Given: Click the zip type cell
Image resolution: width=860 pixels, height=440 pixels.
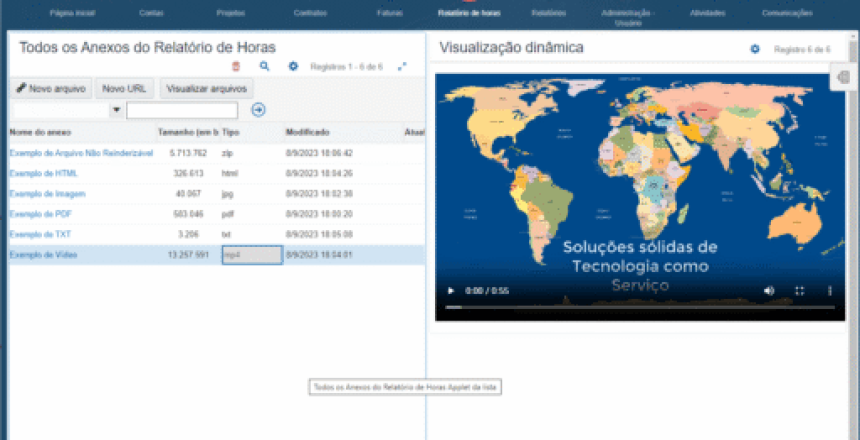Looking at the screenshot, I should pyautogui.click(x=227, y=153).
